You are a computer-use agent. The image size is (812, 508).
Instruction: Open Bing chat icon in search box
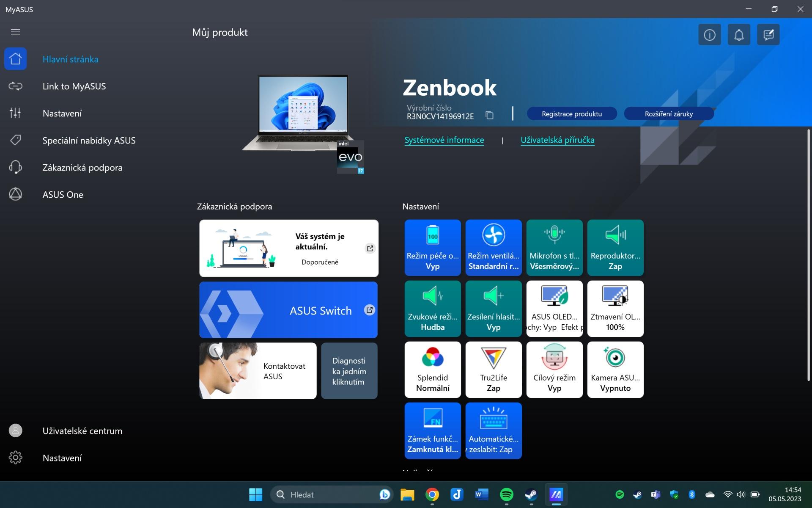click(384, 494)
